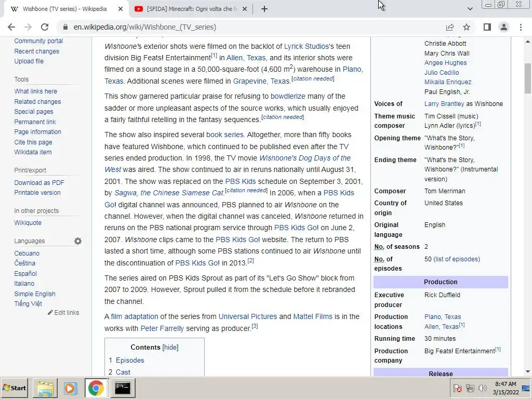Open file explorer in taskbar
The height and width of the screenshot is (399, 532).
(x=45, y=388)
